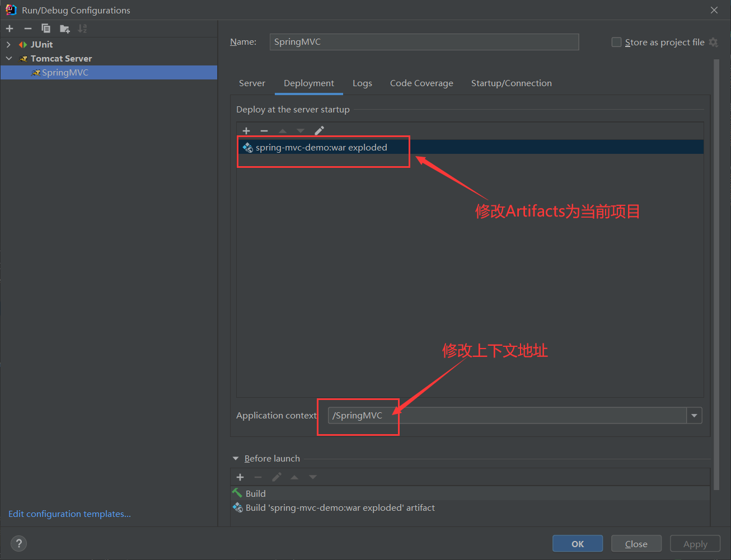Select the SpringMVC configuration

pyautogui.click(x=109, y=73)
